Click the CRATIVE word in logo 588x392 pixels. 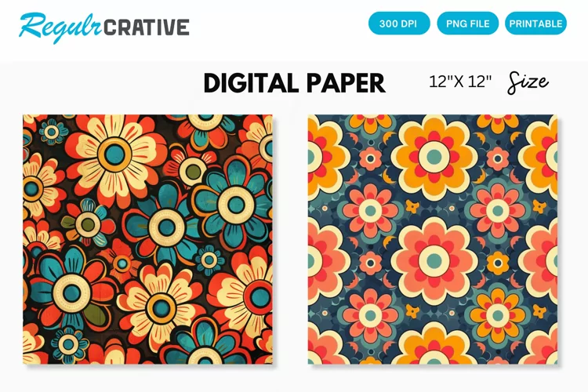(x=147, y=27)
